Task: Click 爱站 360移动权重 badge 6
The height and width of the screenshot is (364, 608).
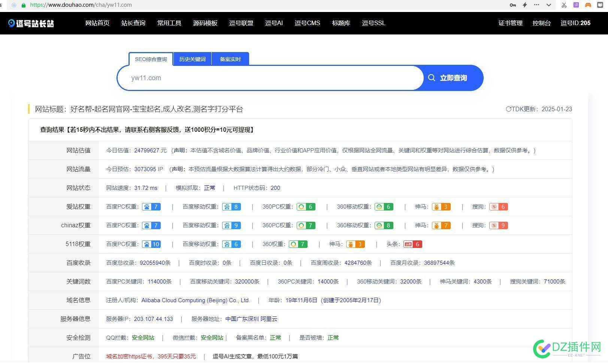Action: tap(384, 207)
